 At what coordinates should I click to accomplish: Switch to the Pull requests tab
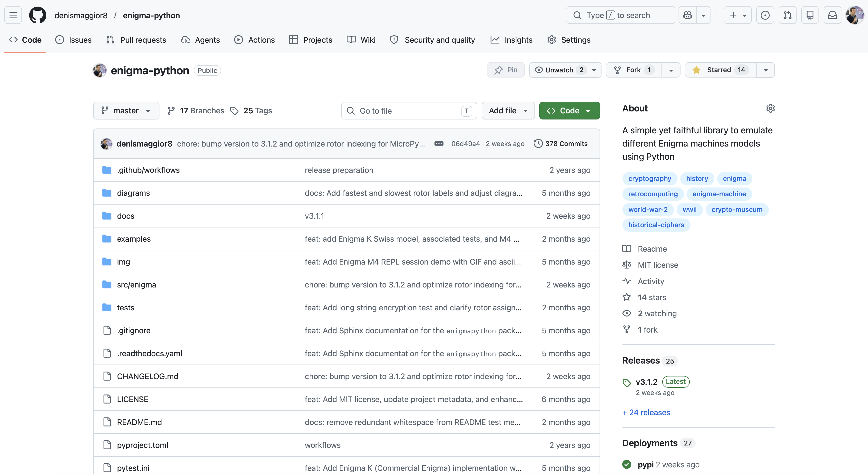click(x=136, y=40)
